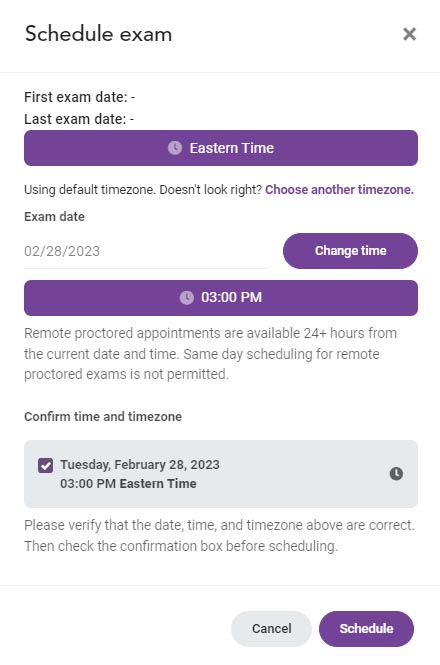Focus the Exam date field showing 02/28/2023
The image size is (440, 665).
click(146, 251)
